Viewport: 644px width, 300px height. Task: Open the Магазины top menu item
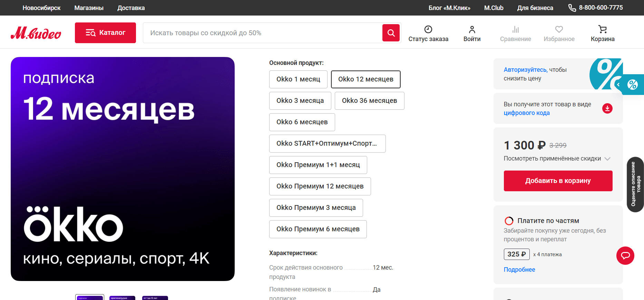89,8
